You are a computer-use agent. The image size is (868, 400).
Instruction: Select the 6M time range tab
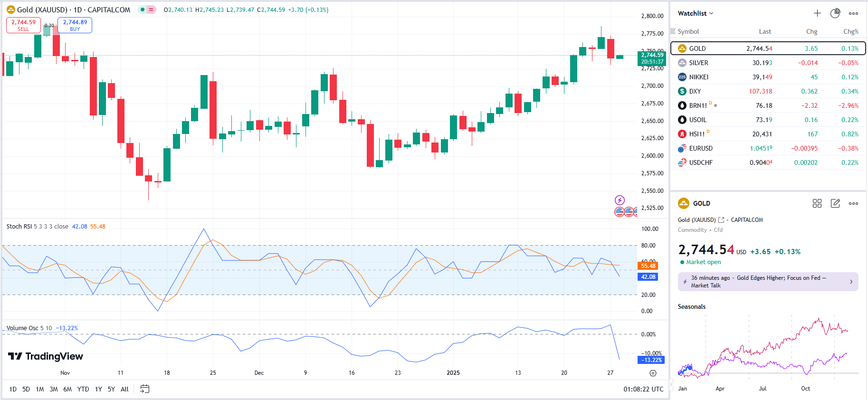coord(67,389)
